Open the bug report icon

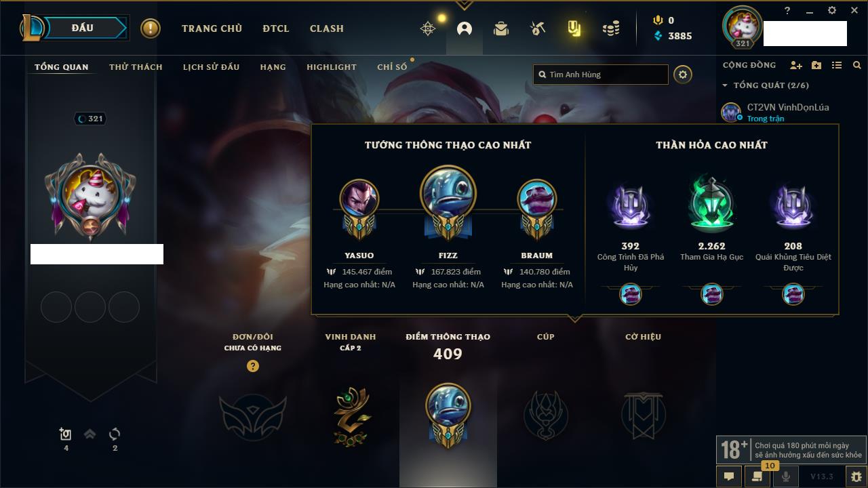pyautogui.click(x=856, y=476)
